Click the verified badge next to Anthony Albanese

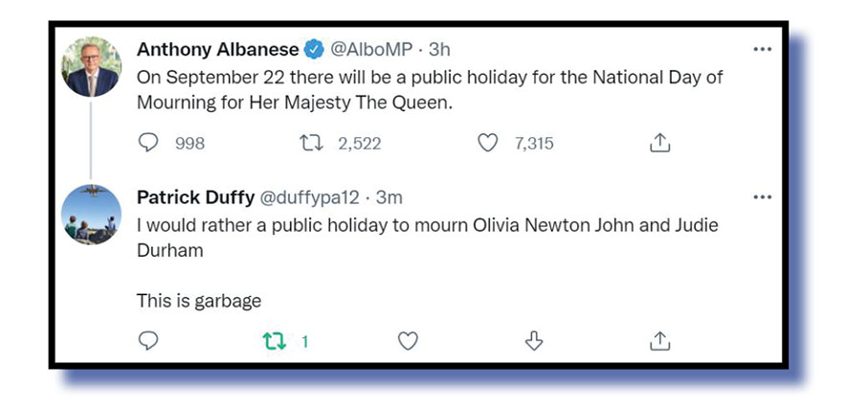click(x=314, y=50)
